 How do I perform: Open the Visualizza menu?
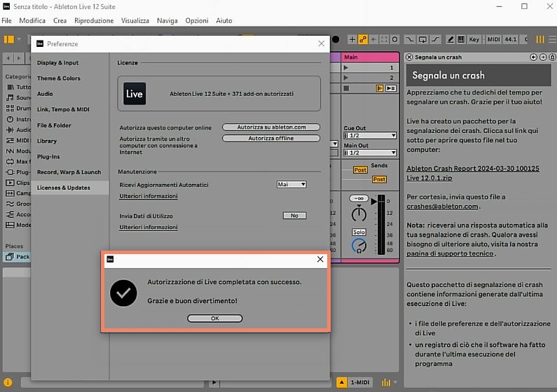point(135,21)
